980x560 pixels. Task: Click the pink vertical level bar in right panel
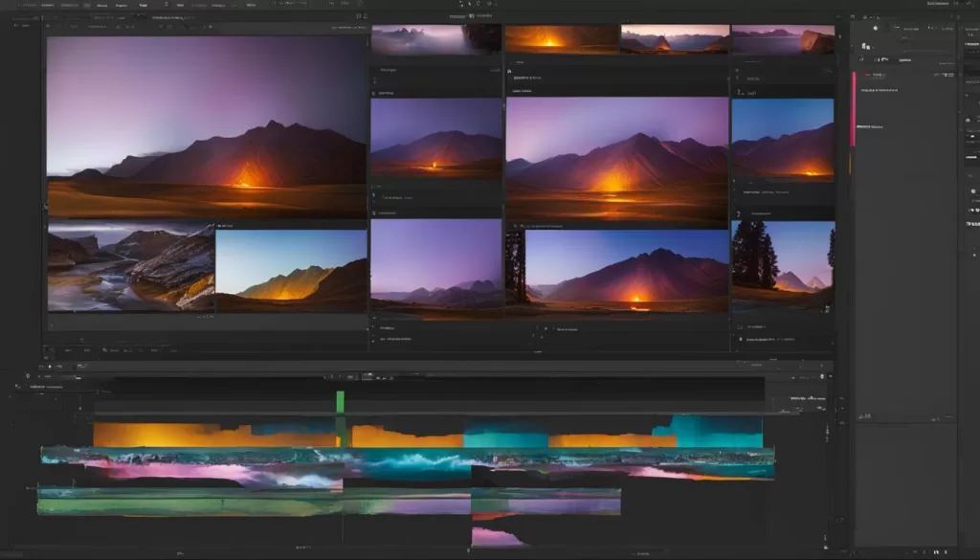pyautogui.click(x=853, y=109)
